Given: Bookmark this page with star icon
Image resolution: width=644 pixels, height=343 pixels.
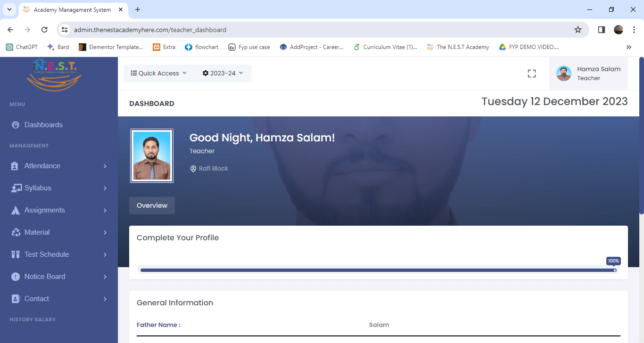Looking at the screenshot, I should pos(578,30).
